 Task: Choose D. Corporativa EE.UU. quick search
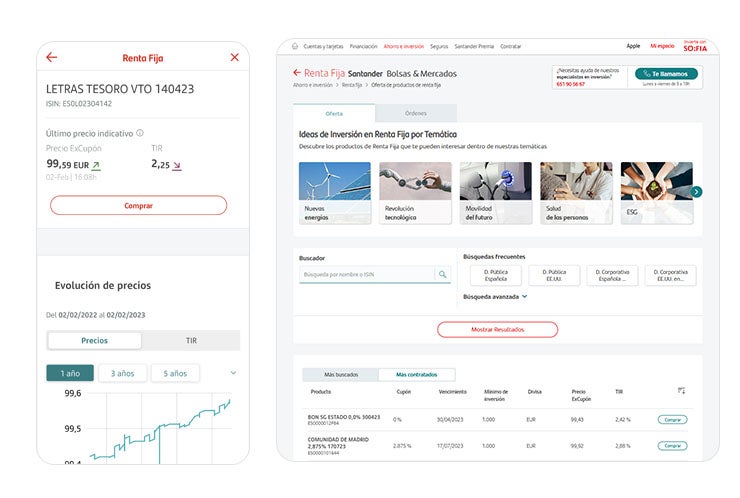[x=671, y=275]
